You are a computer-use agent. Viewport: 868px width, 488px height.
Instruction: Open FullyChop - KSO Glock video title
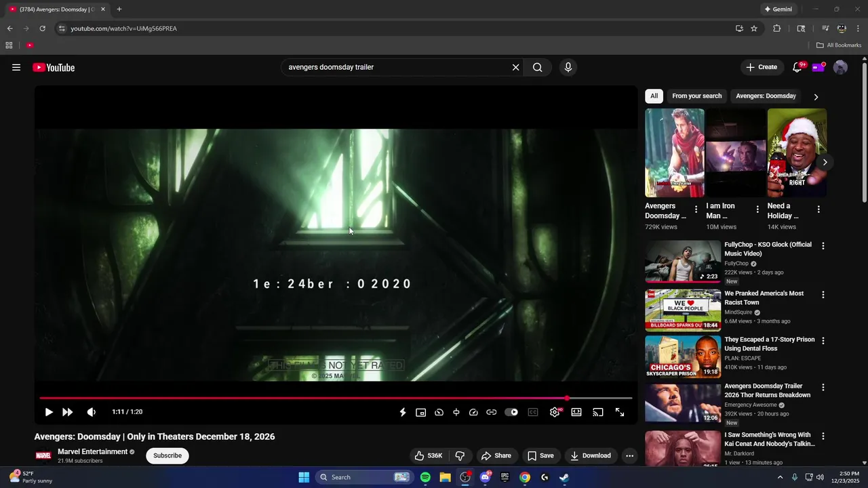pyautogui.click(x=768, y=249)
